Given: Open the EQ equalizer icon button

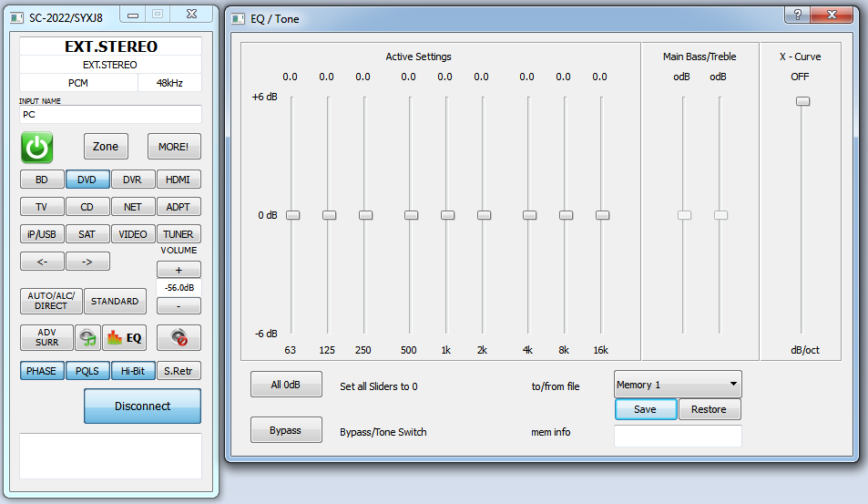Looking at the screenshot, I should pos(125,338).
